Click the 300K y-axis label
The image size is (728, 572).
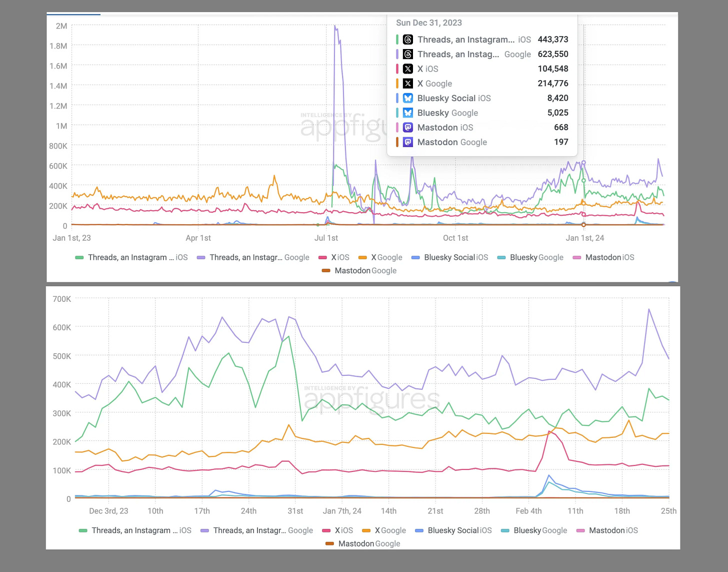62,413
